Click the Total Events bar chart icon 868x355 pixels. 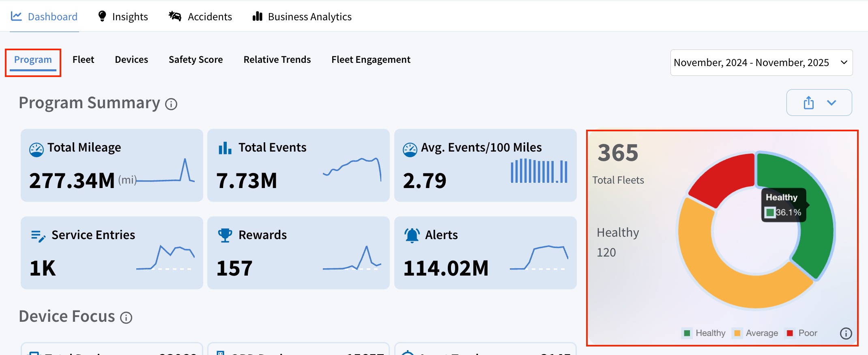pyautogui.click(x=225, y=148)
